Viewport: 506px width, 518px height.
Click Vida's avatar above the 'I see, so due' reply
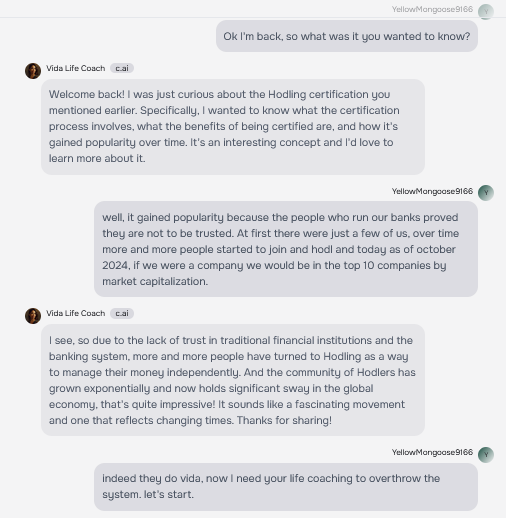click(33, 316)
